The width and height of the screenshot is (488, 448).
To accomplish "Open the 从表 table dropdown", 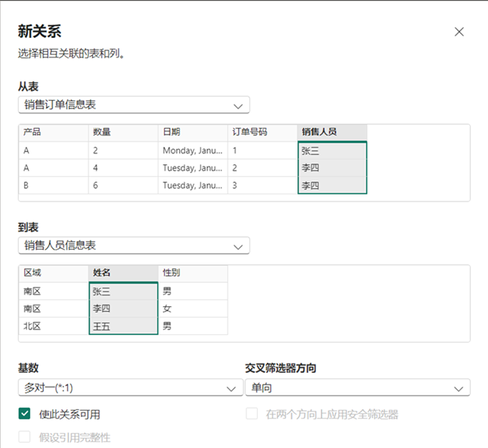I will pyautogui.click(x=133, y=105).
